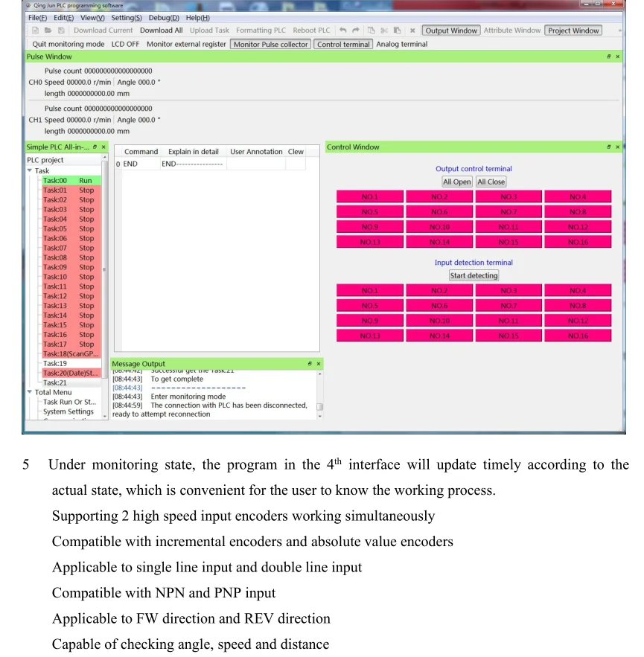Click the save disk icon in toolbar
This screenshot has height=657, width=644.
click(61, 31)
